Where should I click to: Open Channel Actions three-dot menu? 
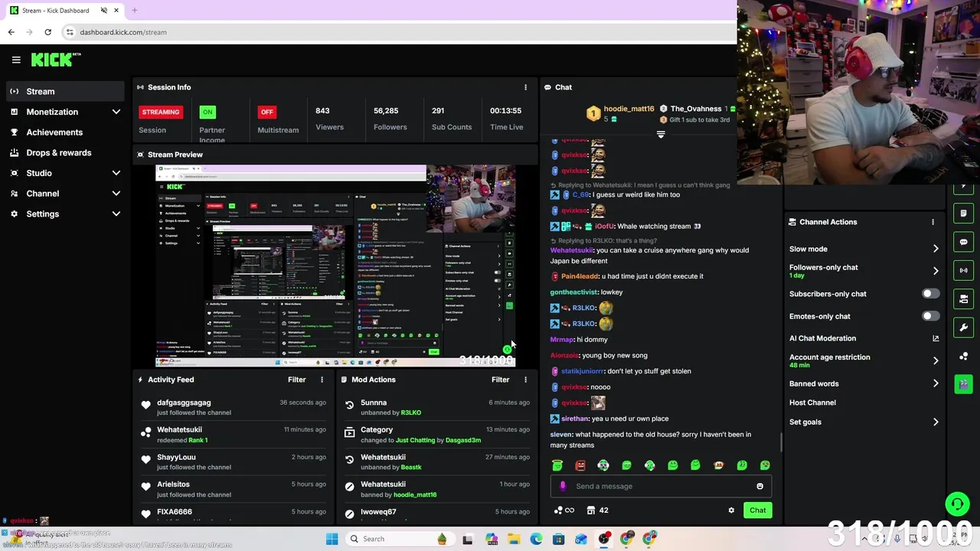933,222
